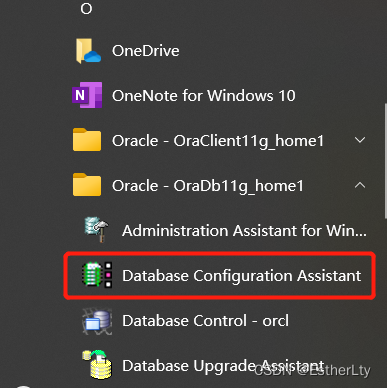Launch OneNote for Windows 10 label

pyautogui.click(x=204, y=96)
